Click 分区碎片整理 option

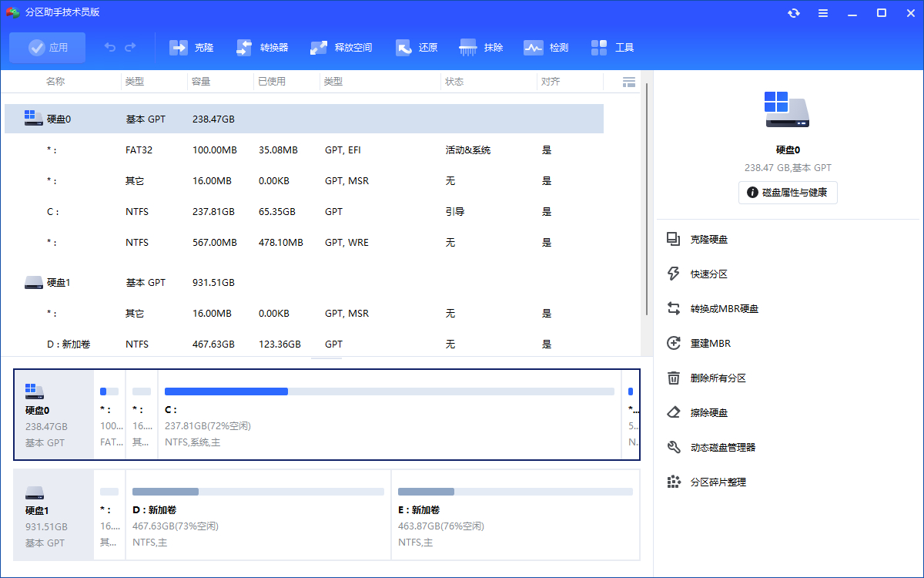pyautogui.click(x=718, y=482)
